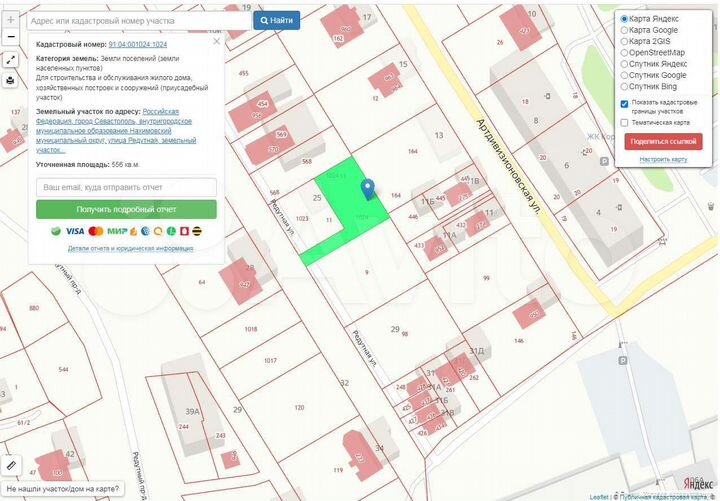Click the blue location marker pin
Image resolution: width=720 pixels, height=501 pixels.
(x=367, y=188)
